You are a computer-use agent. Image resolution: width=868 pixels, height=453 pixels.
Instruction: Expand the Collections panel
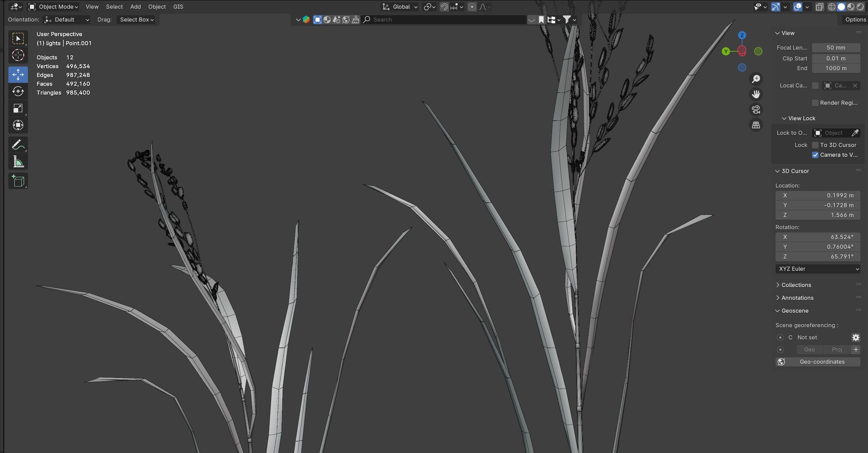796,285
